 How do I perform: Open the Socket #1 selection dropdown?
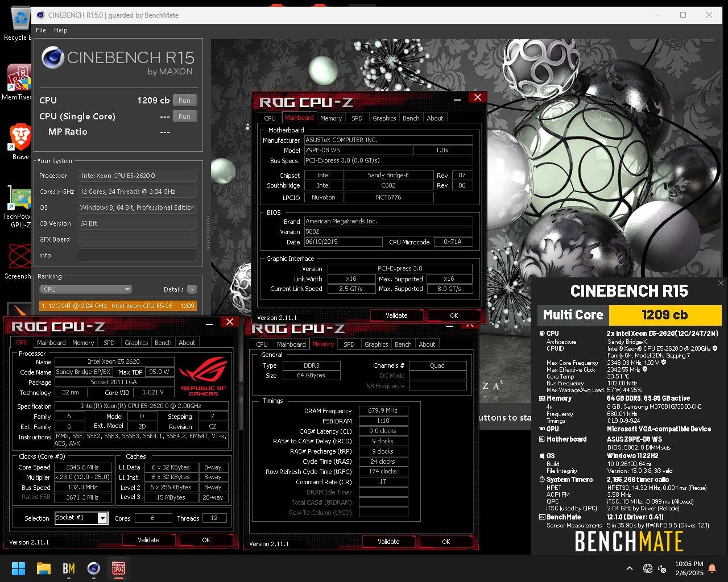point(81,518)
